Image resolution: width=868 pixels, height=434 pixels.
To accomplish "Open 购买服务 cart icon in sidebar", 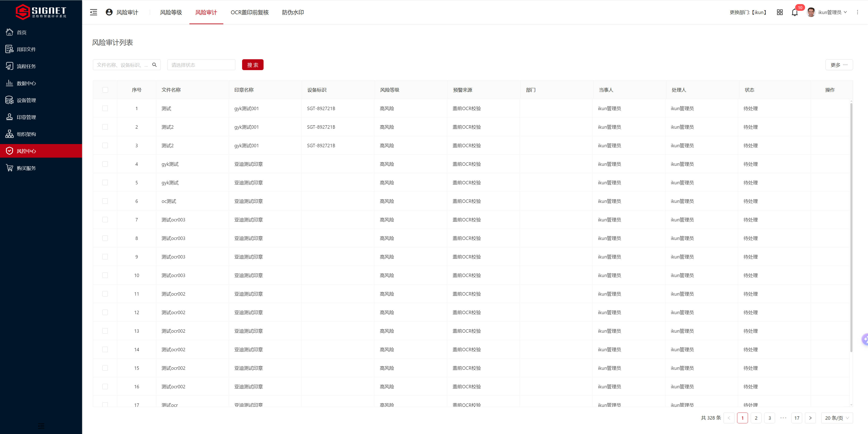I will (9, 168).
